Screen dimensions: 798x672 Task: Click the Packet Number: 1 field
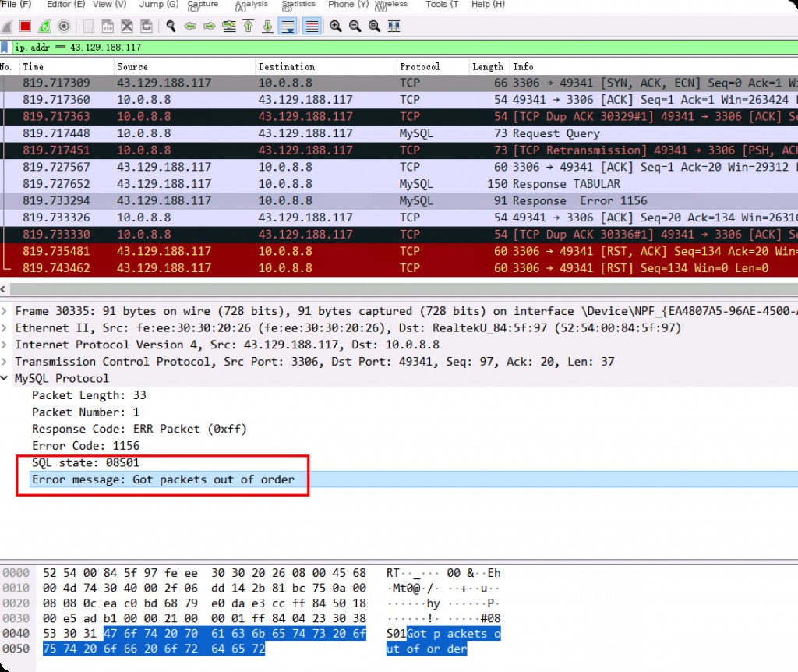click(86, 412)
